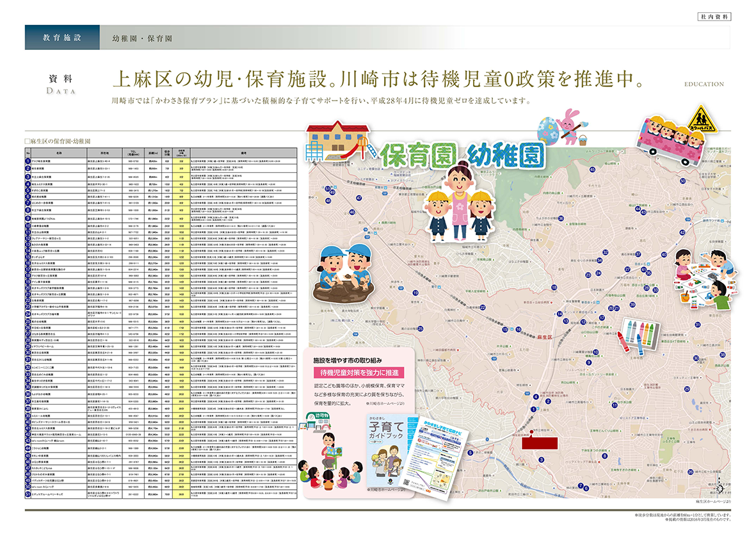Select map marker number 40
This screenshot has width=756, height=534.
[x=663, y=255]
